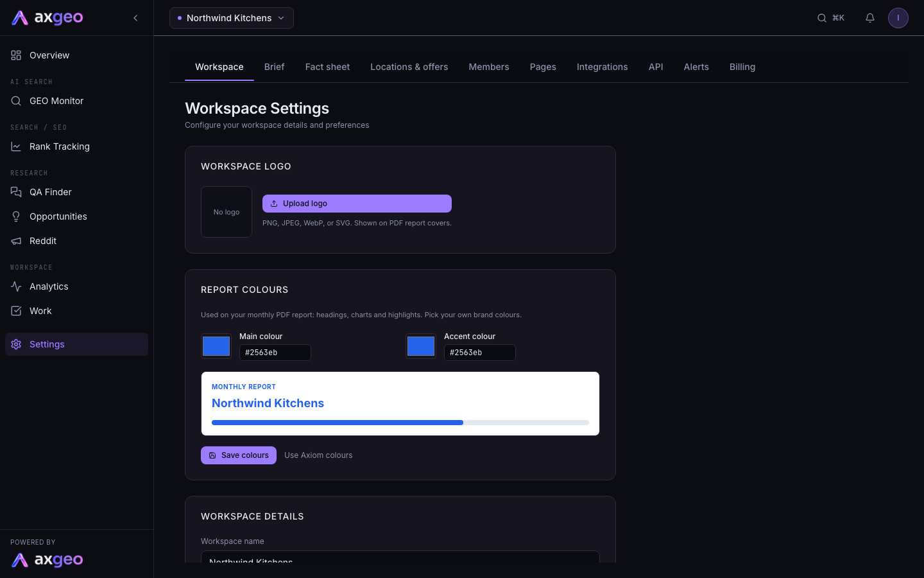Switch to the API tab

[656, 67]
